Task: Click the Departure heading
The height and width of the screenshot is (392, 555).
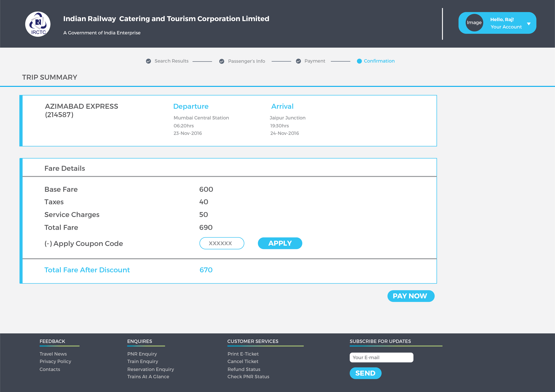Action: (x=191, y=106)
